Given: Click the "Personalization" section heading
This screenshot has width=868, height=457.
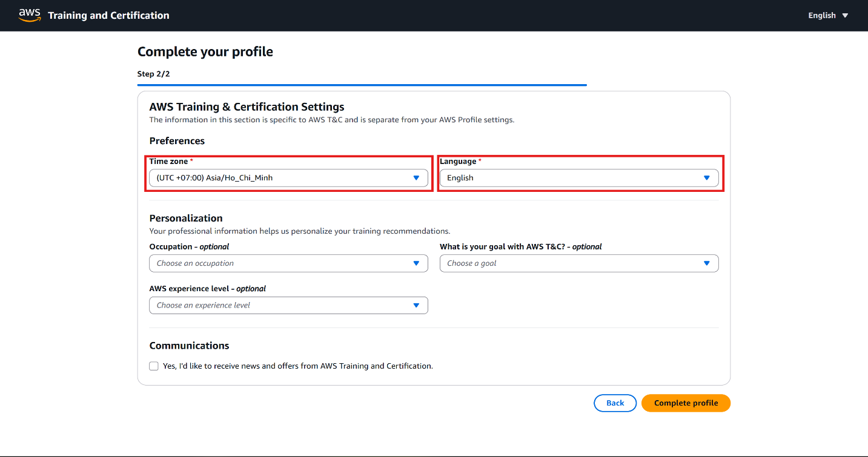Looking at the screenshot, I should click(186, 219).
